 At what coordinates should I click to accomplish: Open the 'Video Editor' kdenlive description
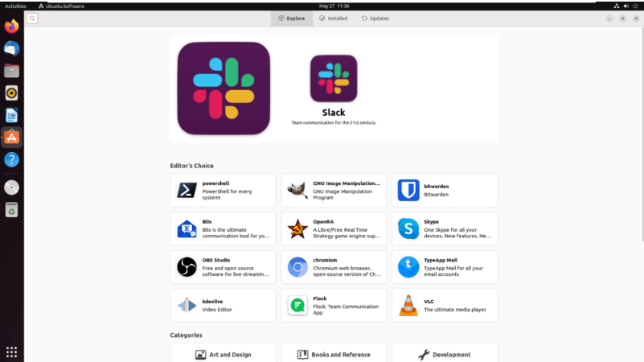click(217, 310)
